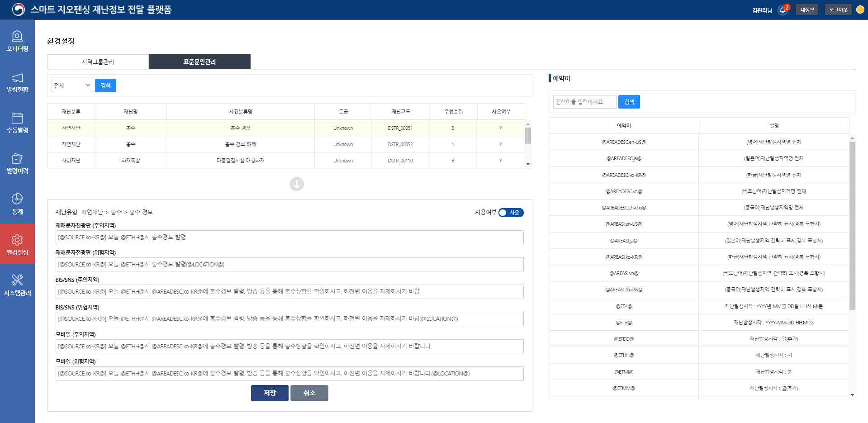Image resolution: width=868 pixels, height=423 pixels.
Task: Select the @AREADESC.vn@ reserved word
Action: click(x=624, y=191)
